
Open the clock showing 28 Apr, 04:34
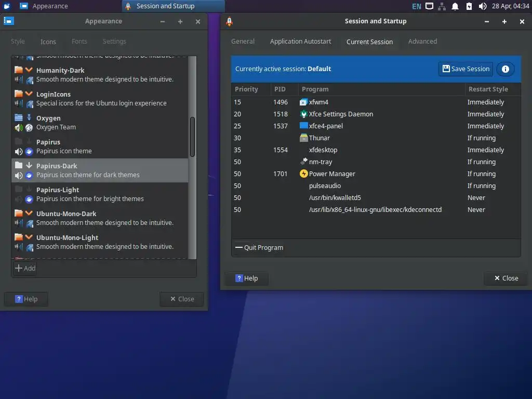(x=510, y=6)
